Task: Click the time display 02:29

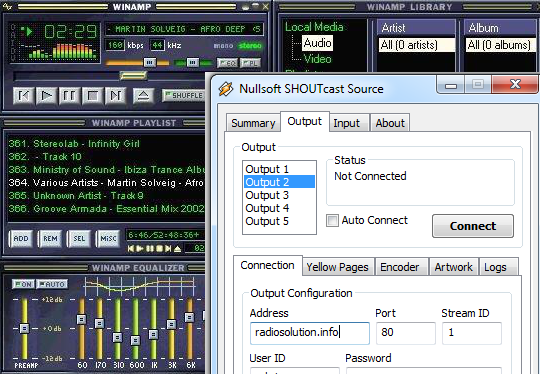Action: pyautogui.click(x=70, y=32)
